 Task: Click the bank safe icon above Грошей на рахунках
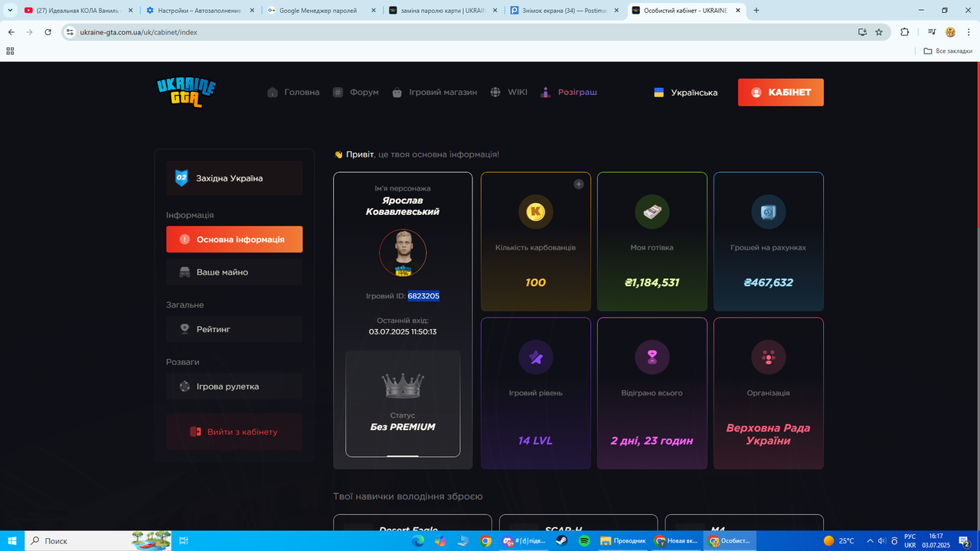point(769,212)
